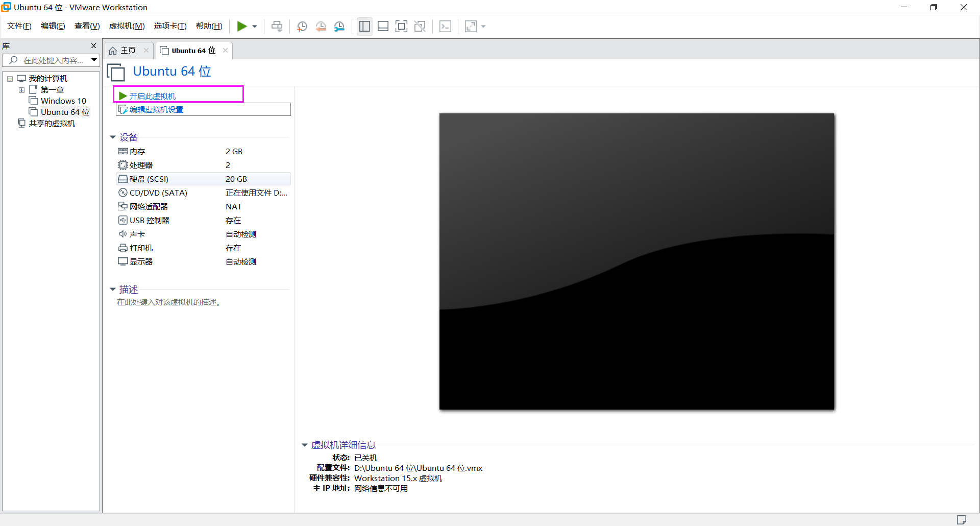Toggle the library panel visibility icon
The height and width of the screenshot is (526, 980).
click(364, 26)
